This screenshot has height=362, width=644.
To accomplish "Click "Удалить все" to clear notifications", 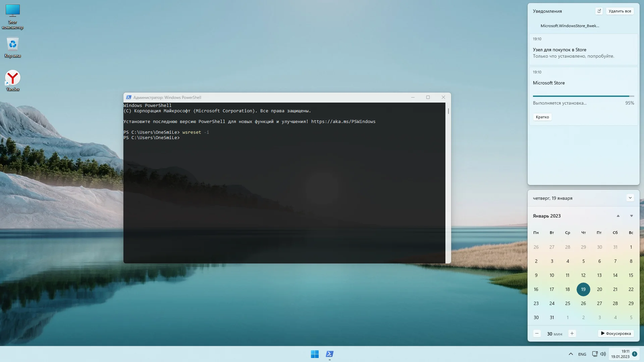I will pyautogui.click(x=620, y=11).
